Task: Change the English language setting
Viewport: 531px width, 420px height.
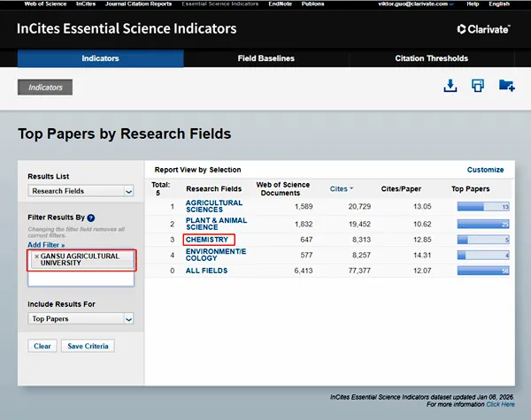Action: [499, 4]
